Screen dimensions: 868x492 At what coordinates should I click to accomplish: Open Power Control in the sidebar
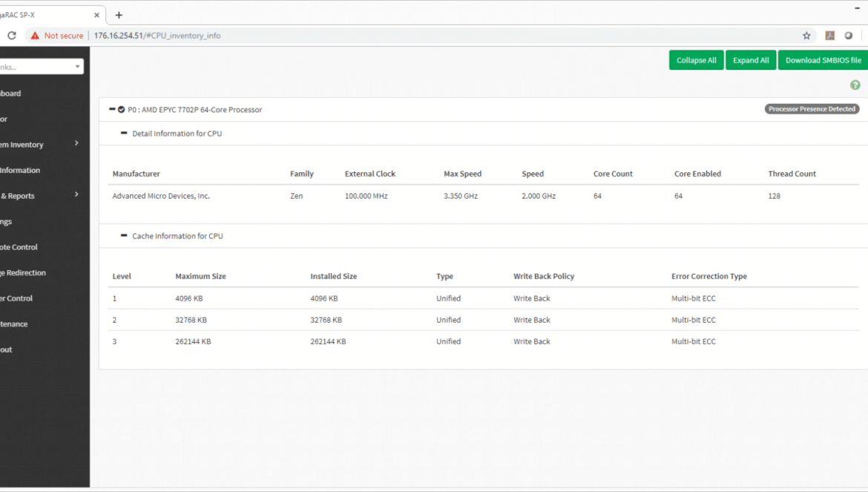(16, 298)
